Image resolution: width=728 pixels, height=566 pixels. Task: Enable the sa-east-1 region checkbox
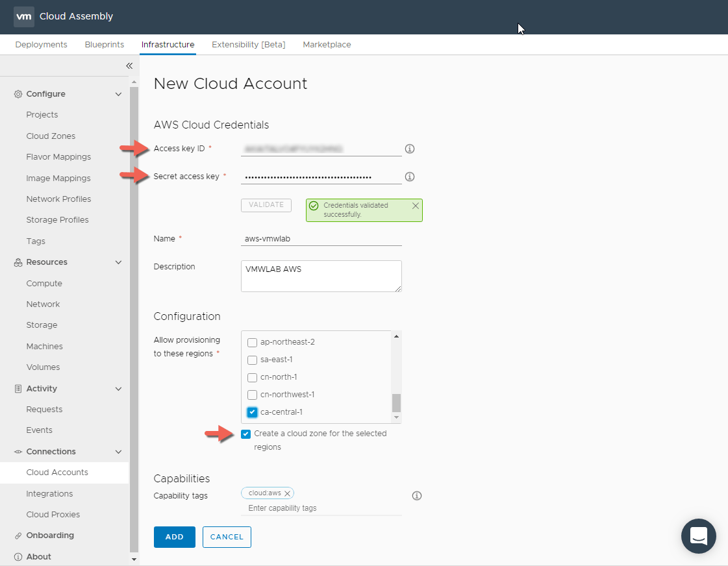point(253,360)
